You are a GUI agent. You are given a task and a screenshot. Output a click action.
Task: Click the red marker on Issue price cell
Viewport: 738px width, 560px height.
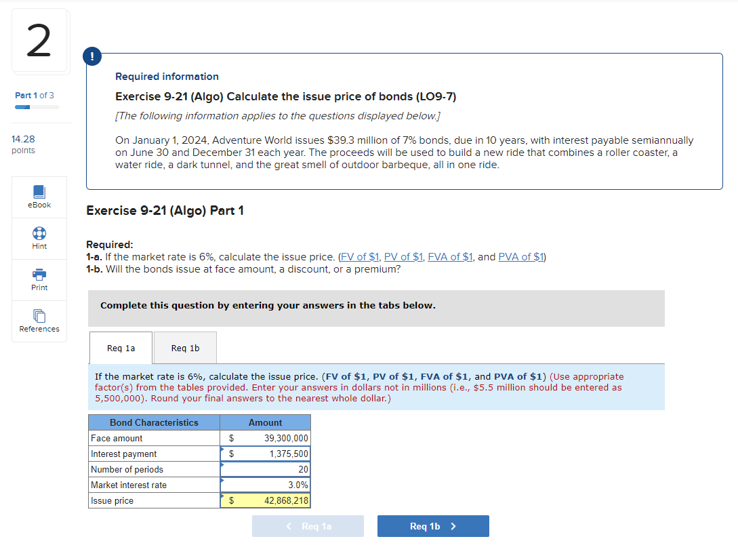pyautogui.click(x=222, y=496)
